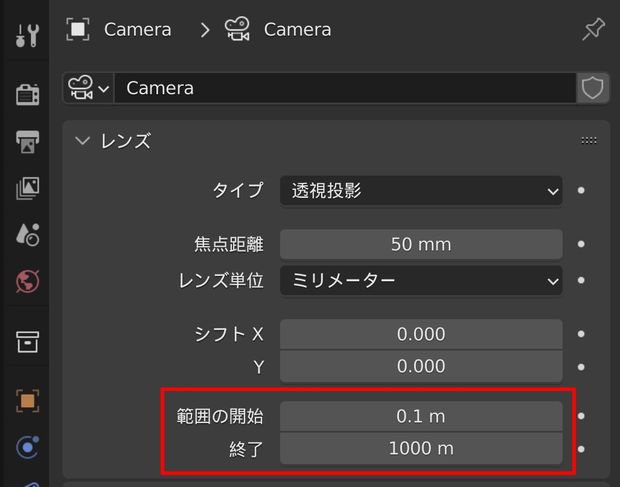Image resolution: width=620 pixels, height=487 pixels.
Task: Open the Output properties tab
Action: [27, 142]
